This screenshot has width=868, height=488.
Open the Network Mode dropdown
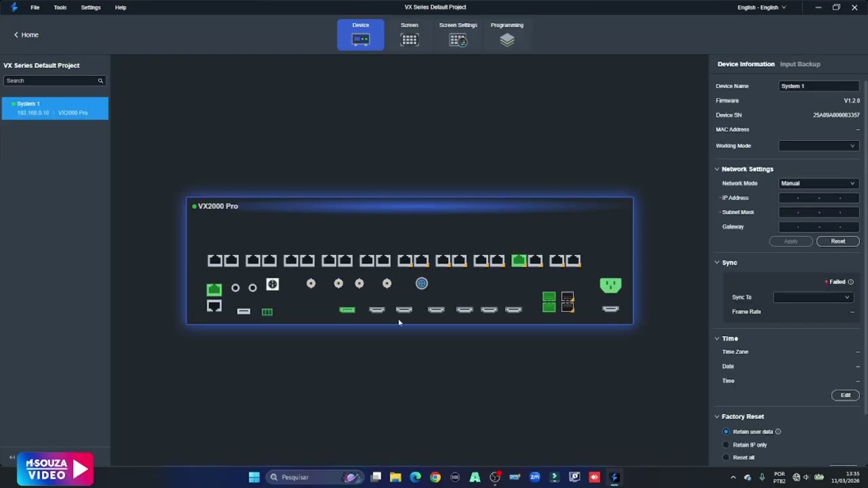click(x=819, y=184)
